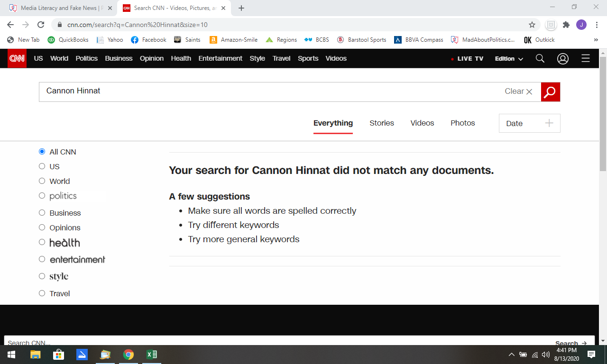The image size is (607, 364).
Task: Click the volume icon in system tray
Action: point(546,355)
